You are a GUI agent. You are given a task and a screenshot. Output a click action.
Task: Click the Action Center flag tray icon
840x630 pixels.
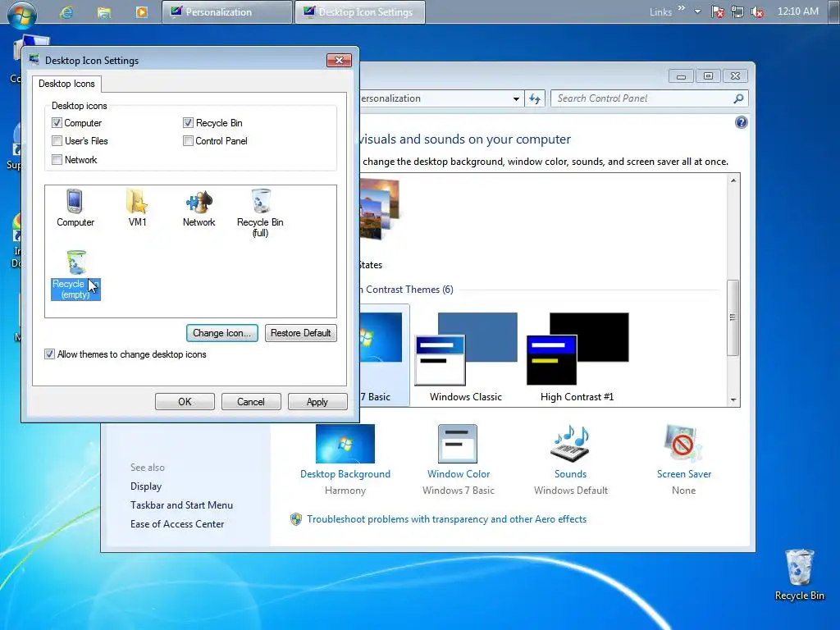coord(717,11)
